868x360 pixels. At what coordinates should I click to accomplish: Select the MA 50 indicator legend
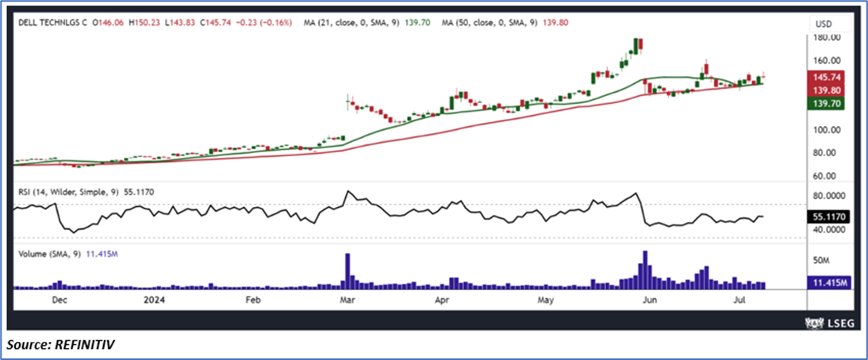pyautogui.click(x=505, y=23)
